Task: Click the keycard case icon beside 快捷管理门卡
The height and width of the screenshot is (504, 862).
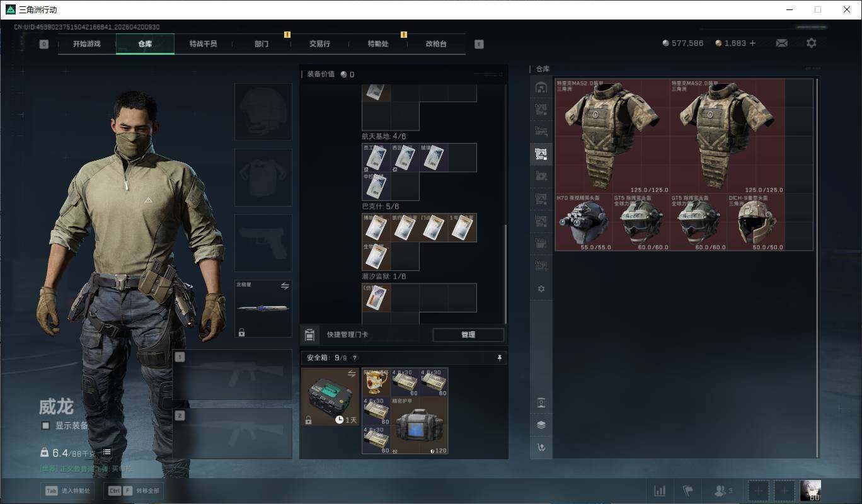Action: click(309, 335)
